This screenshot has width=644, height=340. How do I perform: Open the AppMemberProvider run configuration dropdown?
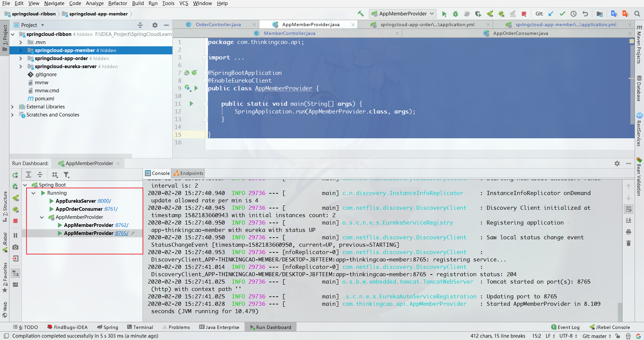(402, 14)
